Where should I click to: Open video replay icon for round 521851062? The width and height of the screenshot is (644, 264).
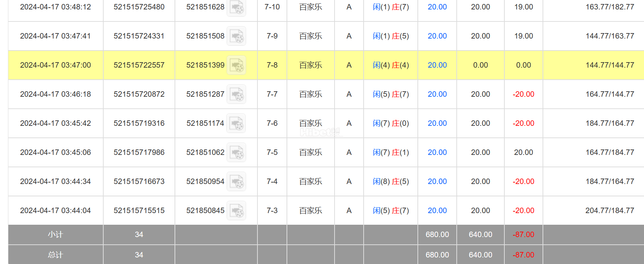[236, 152]
